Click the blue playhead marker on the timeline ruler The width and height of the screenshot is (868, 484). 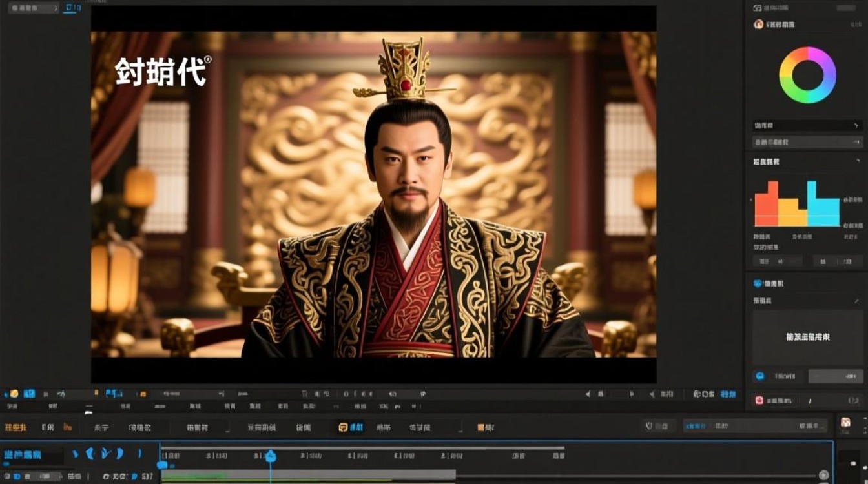pos(271,456)
